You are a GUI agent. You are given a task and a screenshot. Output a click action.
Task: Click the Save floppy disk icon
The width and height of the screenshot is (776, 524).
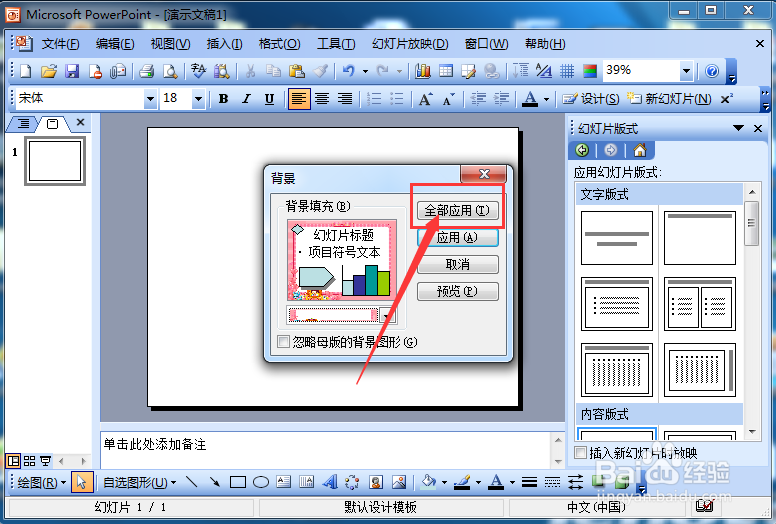pos(72,72)
